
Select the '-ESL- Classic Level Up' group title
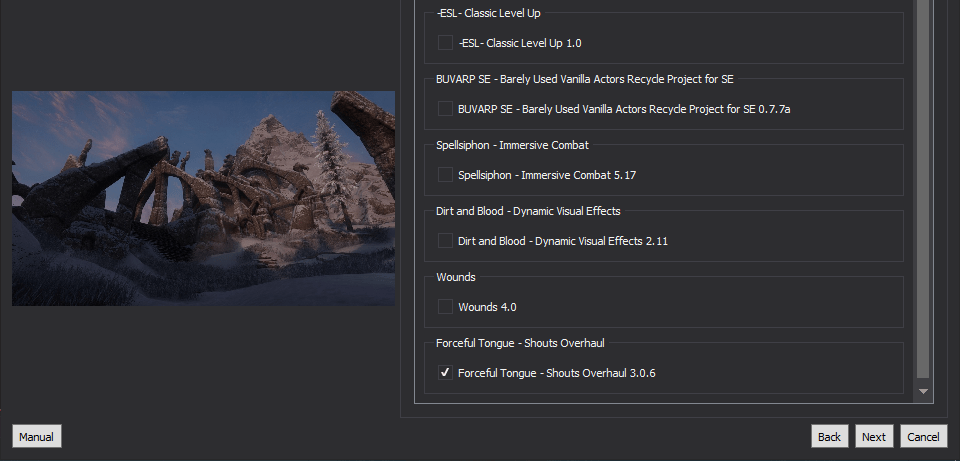coord(488,13)
